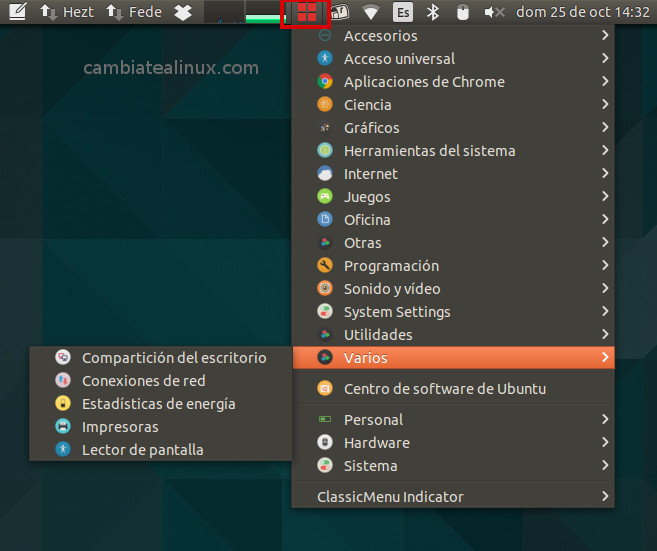
Task: Click the Accesorios category icon
Action: 325,36
